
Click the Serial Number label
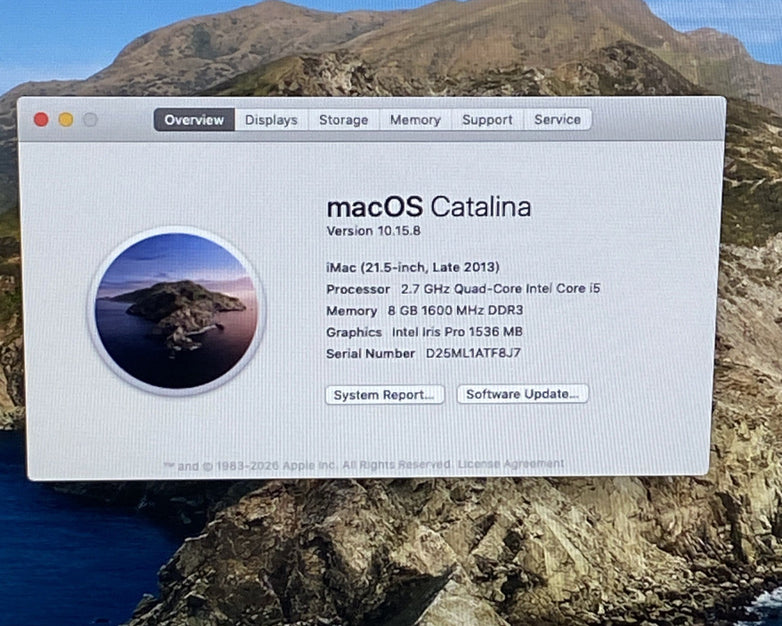tap(371, 354)
